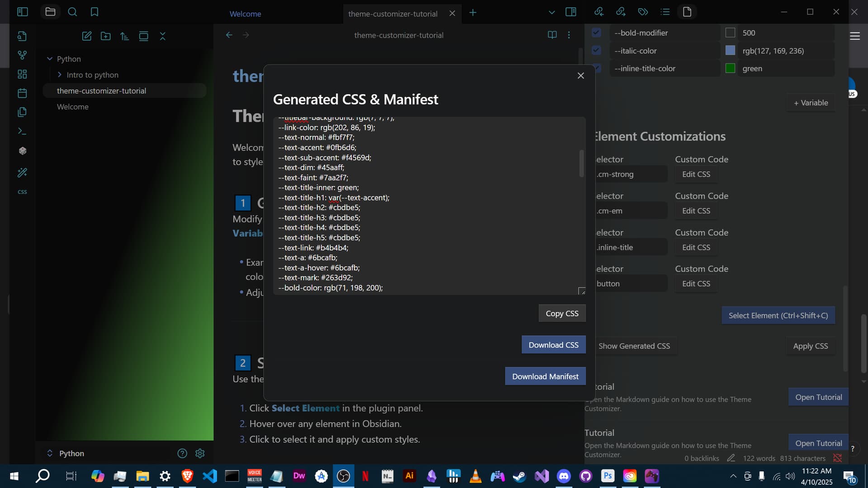
Task: Click Download Manifest button
Action: click(545, 376)
